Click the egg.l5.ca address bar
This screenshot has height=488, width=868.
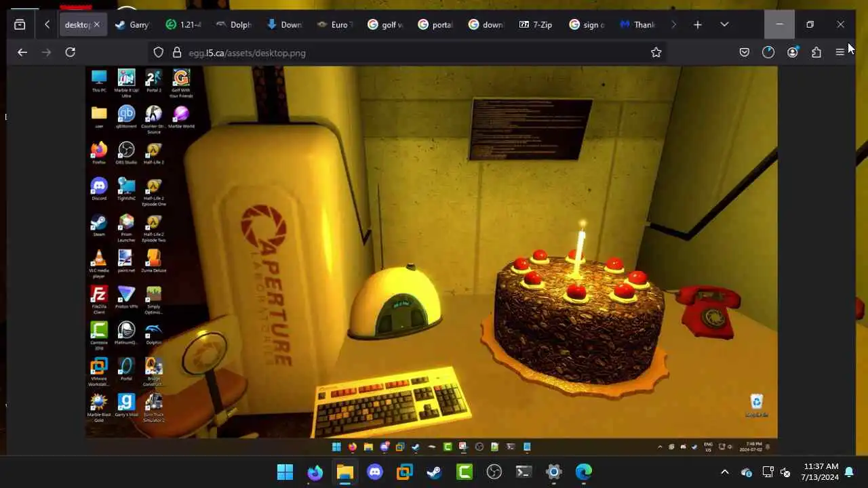tap(407, 52)
